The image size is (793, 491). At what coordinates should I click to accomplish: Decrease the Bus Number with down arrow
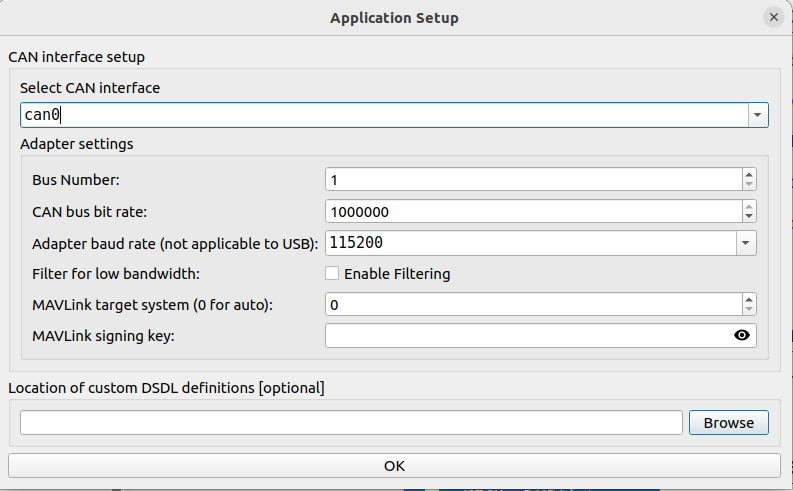748,185
